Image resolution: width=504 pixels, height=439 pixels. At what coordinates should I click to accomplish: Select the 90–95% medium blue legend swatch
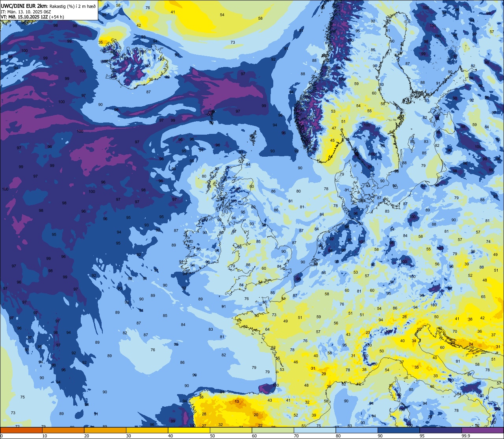[x=398, y=430]
